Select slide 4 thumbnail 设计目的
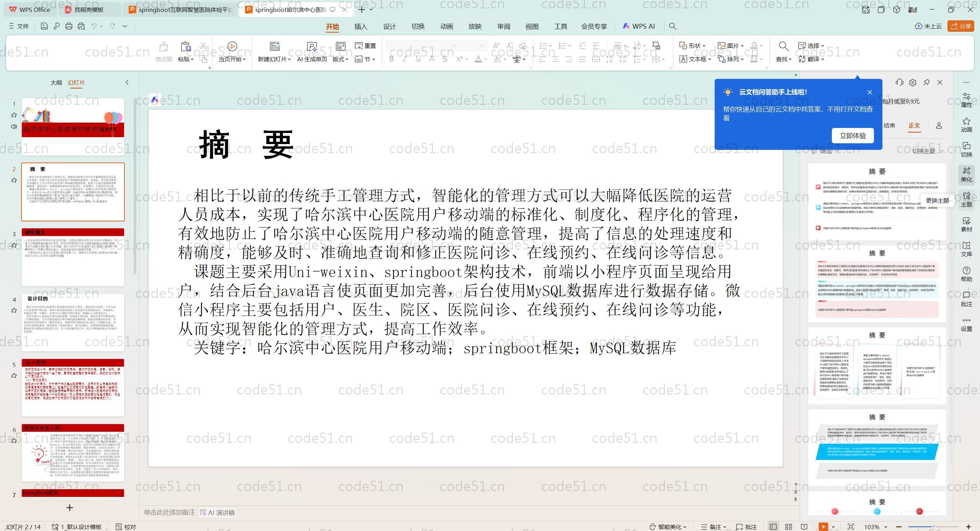Screen dimensions: 980x531 73,322
